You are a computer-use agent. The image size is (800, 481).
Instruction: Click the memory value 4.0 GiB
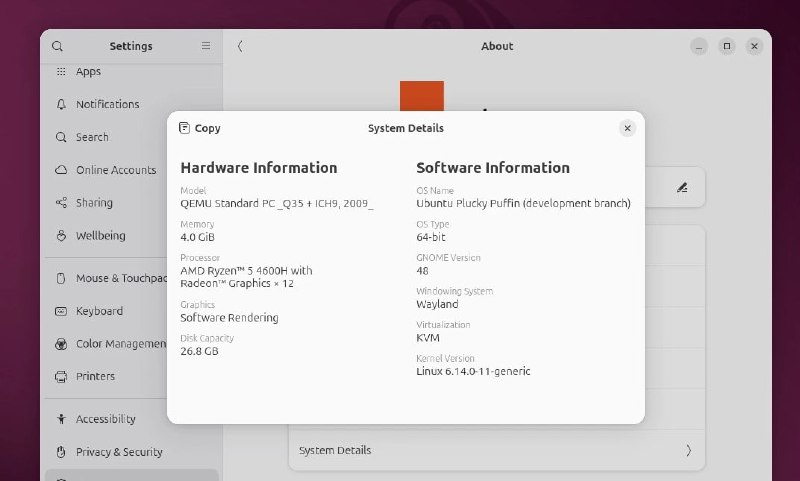(x=197, y=237)
